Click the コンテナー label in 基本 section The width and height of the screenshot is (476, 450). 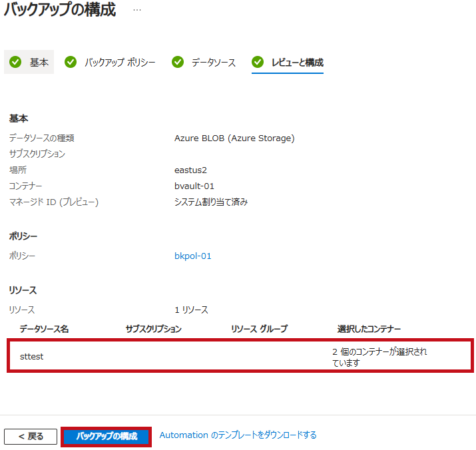pyautogui.click(x=25, y=186)
